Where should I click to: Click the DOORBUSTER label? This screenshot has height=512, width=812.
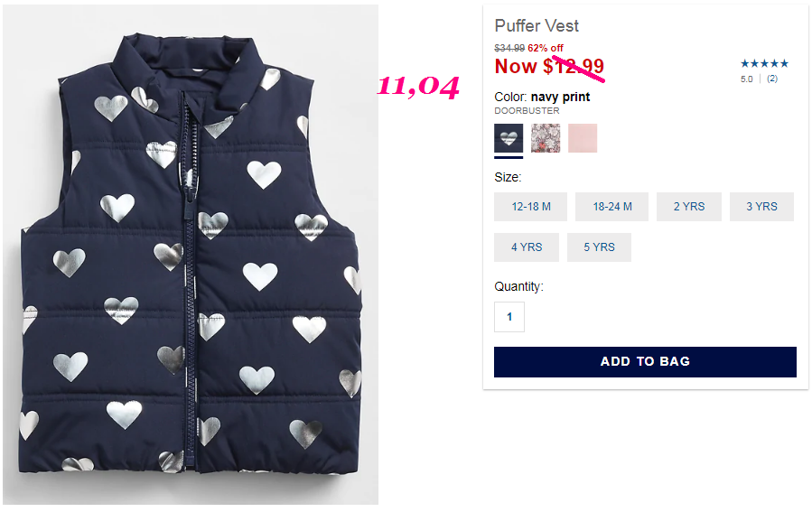[527, 111]
